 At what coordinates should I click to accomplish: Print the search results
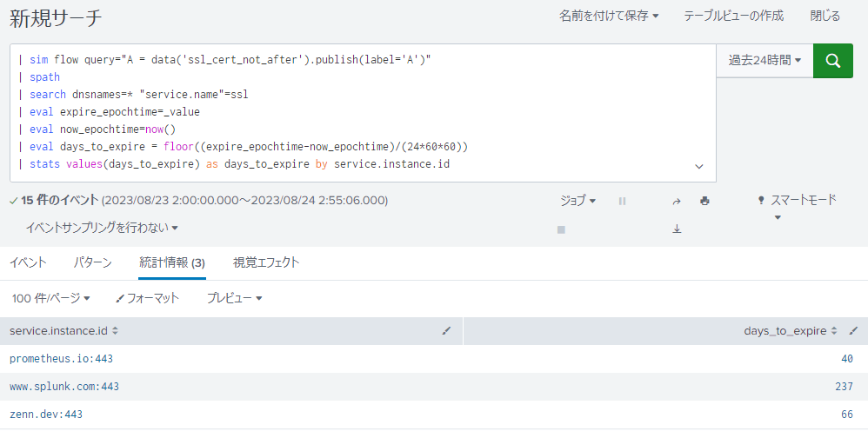click(x=704, y=202)
